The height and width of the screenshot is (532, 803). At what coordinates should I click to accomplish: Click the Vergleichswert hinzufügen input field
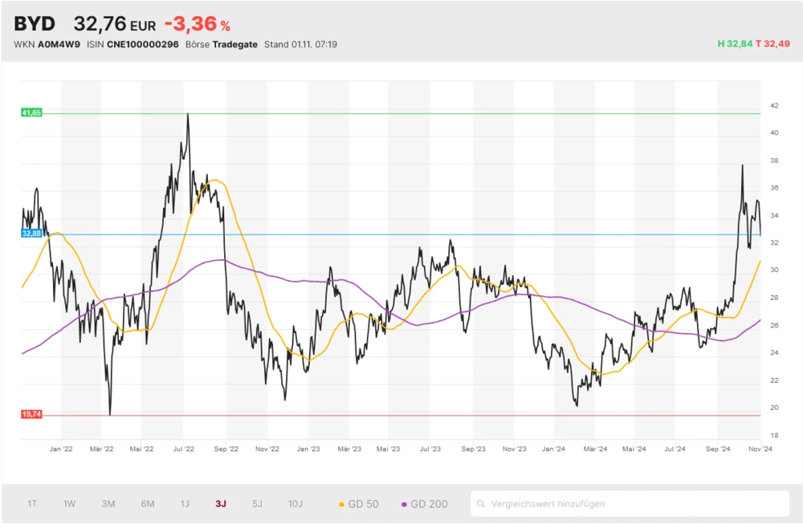(634, 504)
